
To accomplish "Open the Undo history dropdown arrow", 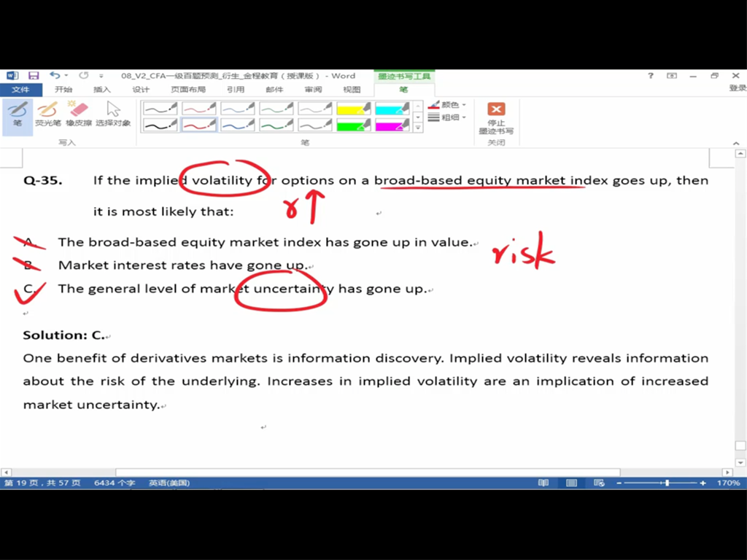I will point(66,75).
